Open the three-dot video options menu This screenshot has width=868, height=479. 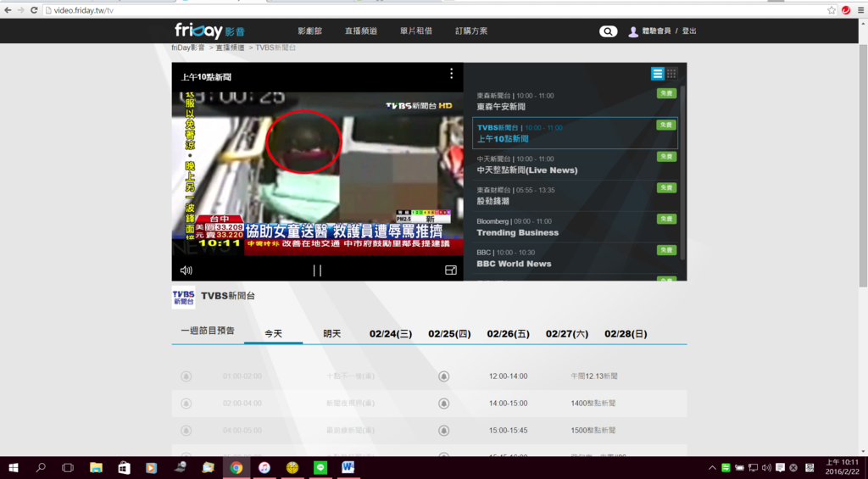coord(451,73)
